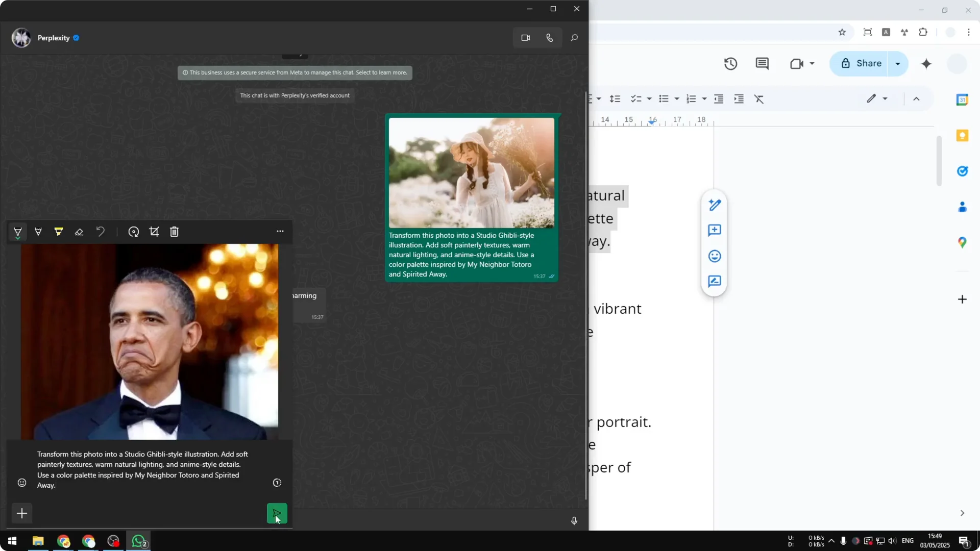Screen dimensions: 980x551
Task: Toggle view once on image caption
Action: (x=277, y=483)
